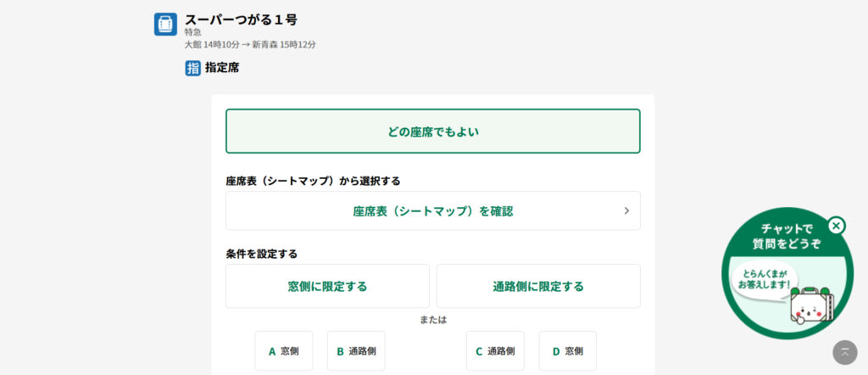Click the scroll-to-top arrow button

tap(845, 352)
